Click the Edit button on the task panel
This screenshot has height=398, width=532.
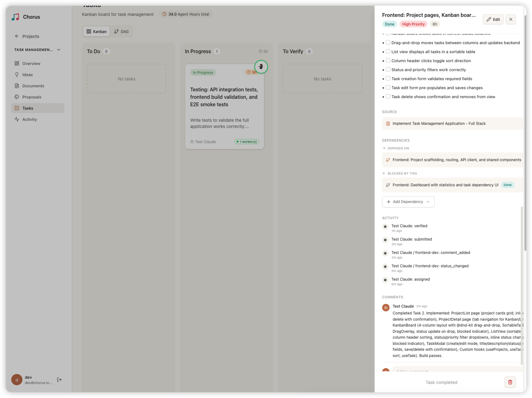[493, 19]
